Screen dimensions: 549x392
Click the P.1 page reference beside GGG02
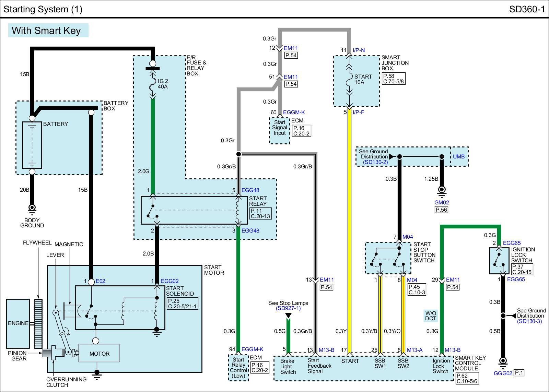coord(519,373)
